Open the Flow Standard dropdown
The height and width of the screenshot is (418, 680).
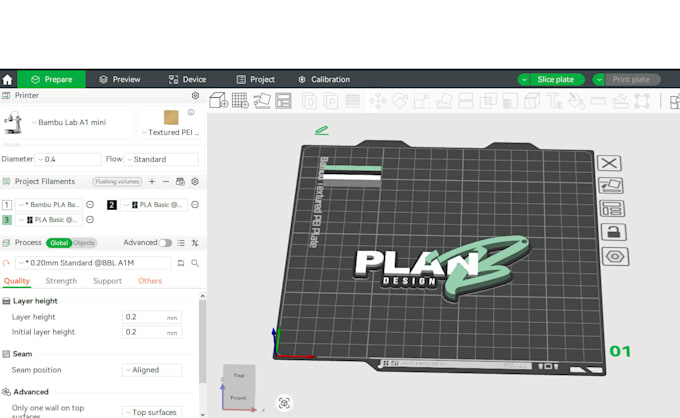click(x=161, y=160)
